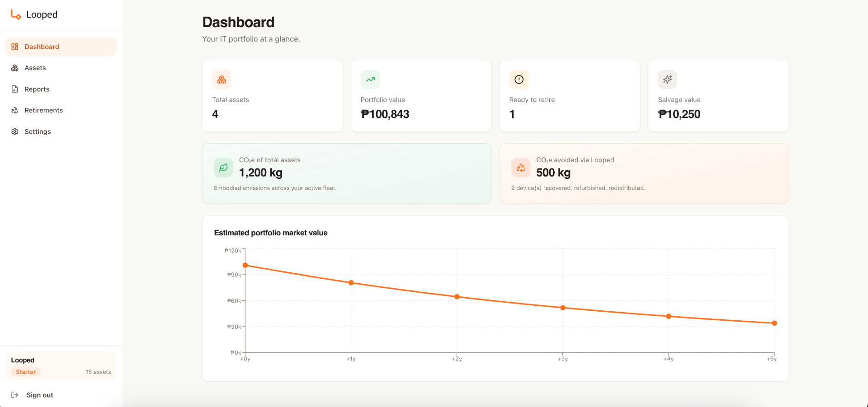
Task: Click the 1,200 kg emissions value
Action: pos(261,173)
